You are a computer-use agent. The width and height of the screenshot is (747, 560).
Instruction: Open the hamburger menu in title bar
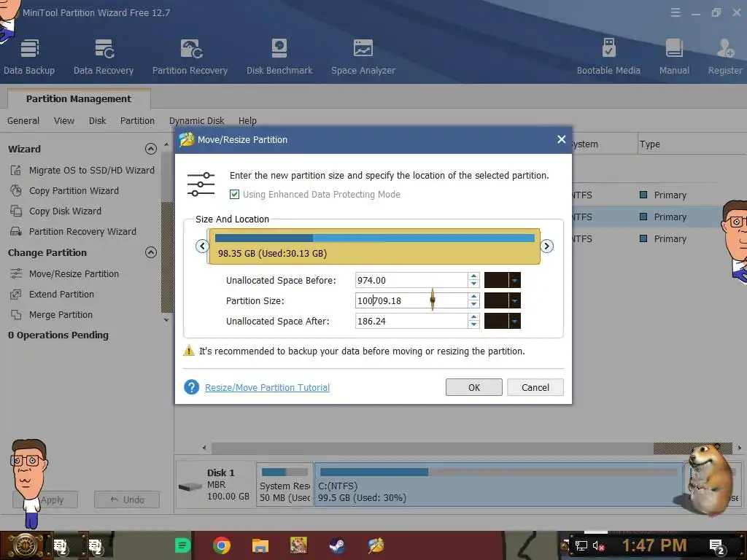pos(676,12)
